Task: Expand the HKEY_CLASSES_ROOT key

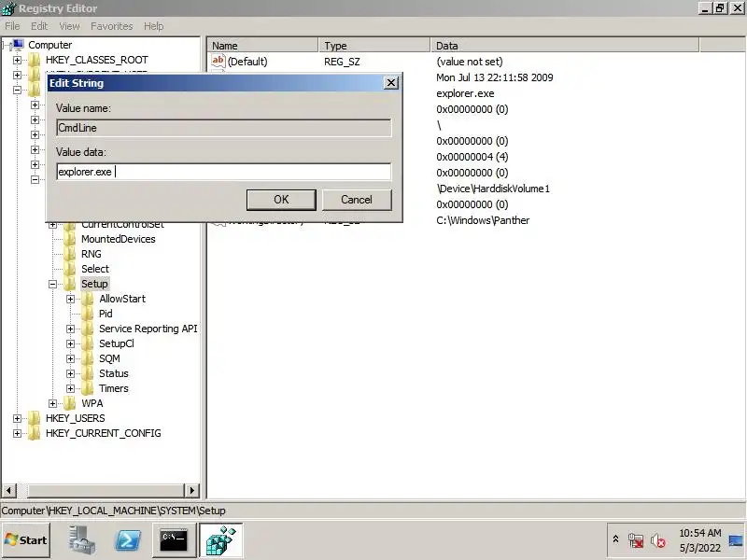Action: pyautogui.click(x=17, y=60)
